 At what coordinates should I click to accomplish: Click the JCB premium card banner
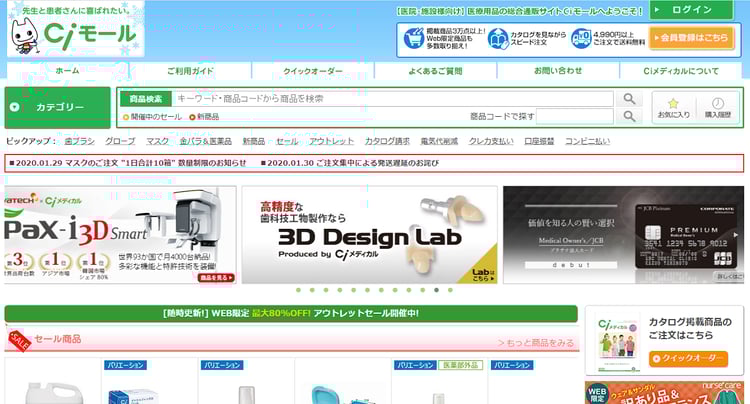pos(623,235)
